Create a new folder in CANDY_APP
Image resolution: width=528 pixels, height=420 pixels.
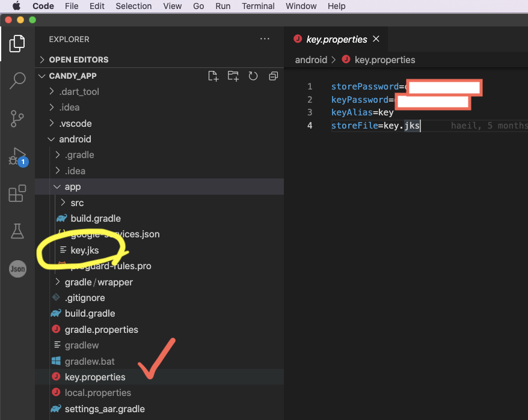(x=233, y=76)
